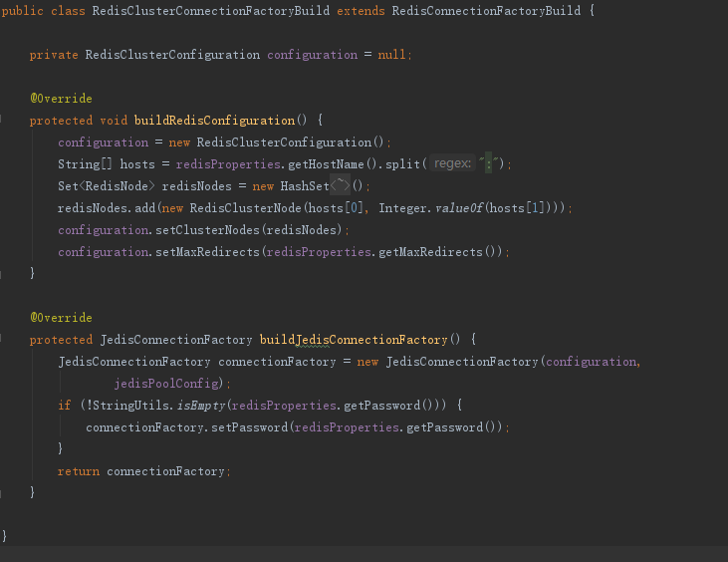This screenshot has width=728, height=562.
Task: Click the private keyword of the field declaration
Action: tap(54, 55)
